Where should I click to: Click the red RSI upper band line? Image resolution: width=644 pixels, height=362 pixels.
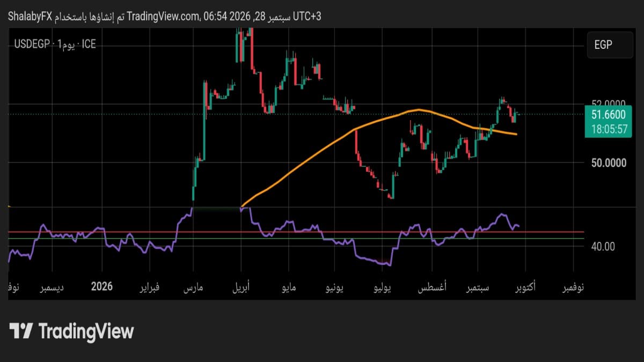[295, 232]
